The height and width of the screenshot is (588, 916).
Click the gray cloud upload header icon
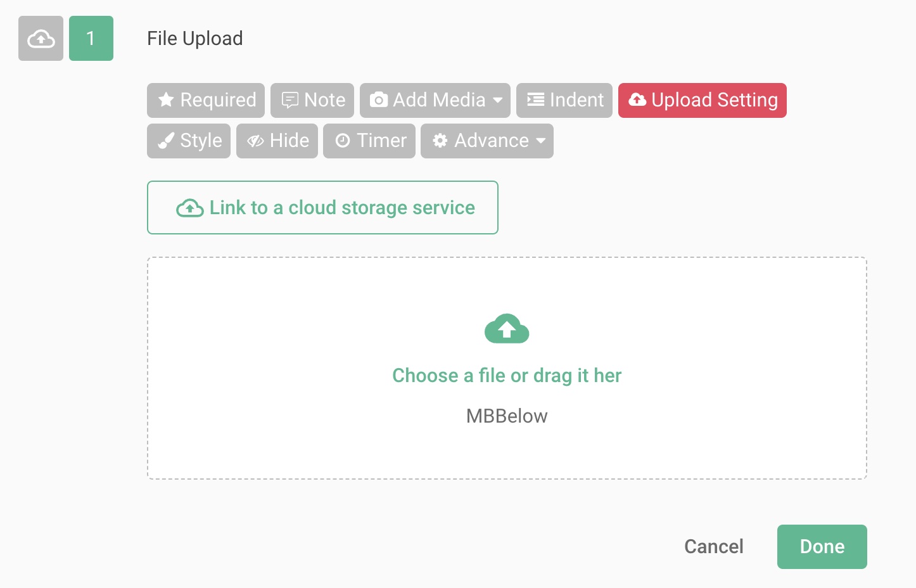click(41, 38)
